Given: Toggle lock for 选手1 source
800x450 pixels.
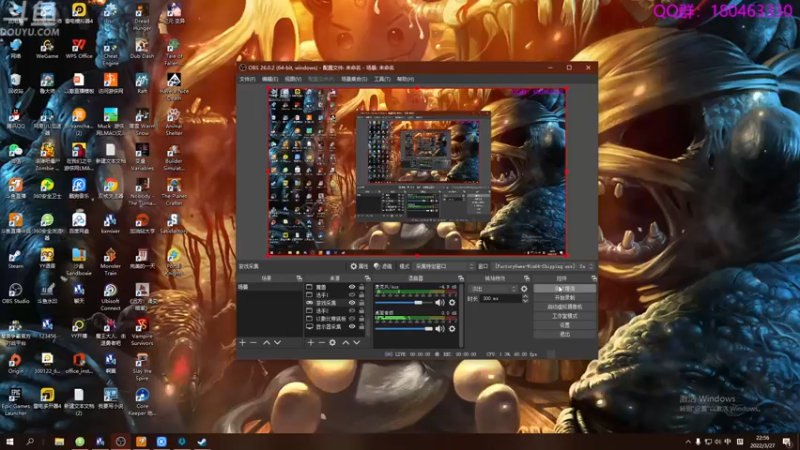Looking at the screenshot, I should 362,295.
